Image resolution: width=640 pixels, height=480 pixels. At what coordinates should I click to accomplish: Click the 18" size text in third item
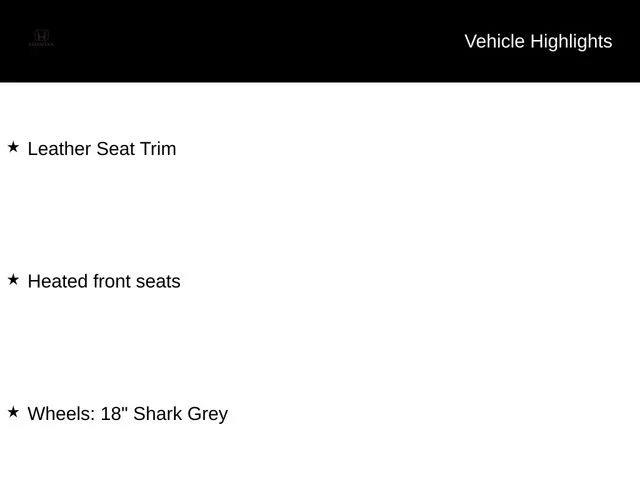114,413
